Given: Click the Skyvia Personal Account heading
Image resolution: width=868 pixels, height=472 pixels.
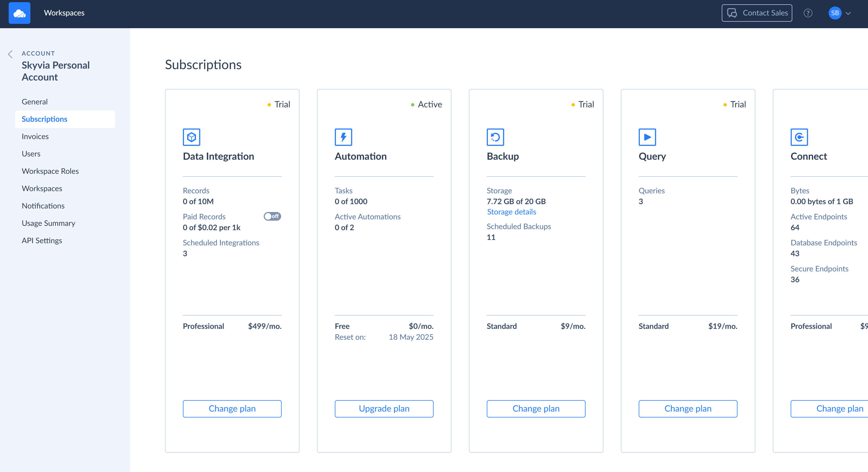Looking at the screenshot, I should click(56, 71).
